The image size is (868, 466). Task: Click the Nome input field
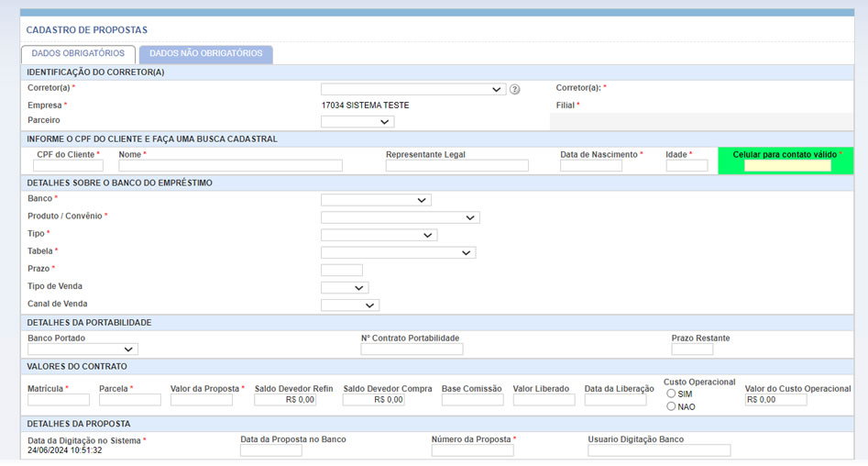click(230, 166)
